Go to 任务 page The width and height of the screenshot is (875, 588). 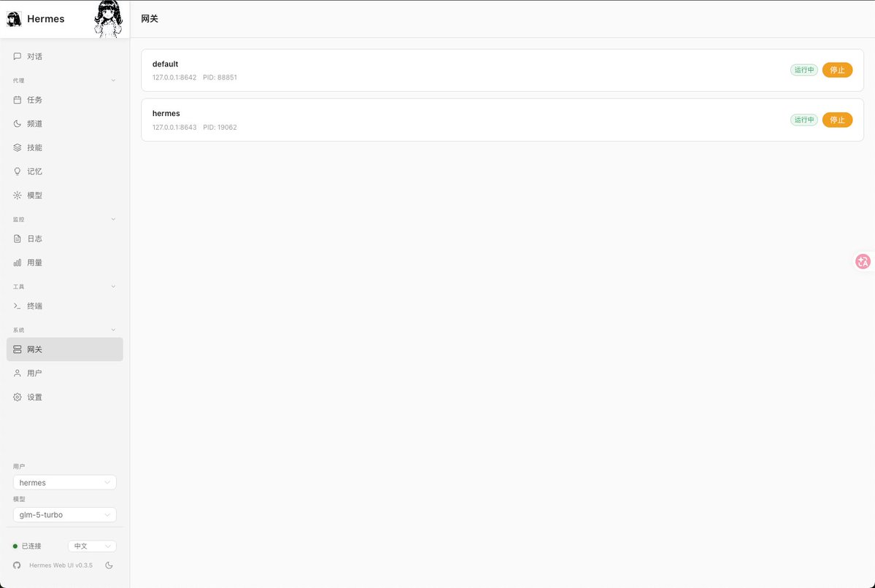click(65, 100)
